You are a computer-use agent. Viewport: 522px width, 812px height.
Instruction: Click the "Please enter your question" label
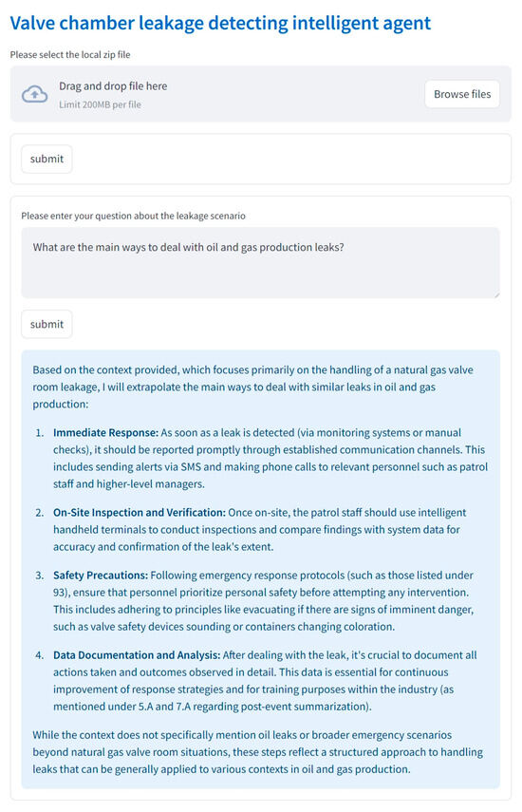click(134, 216)
